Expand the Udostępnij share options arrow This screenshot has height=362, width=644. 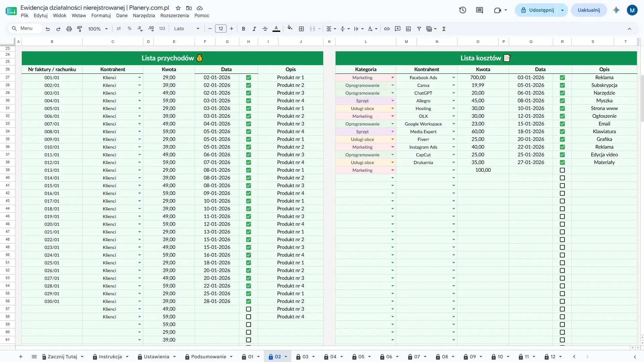[x=562, y=10]
